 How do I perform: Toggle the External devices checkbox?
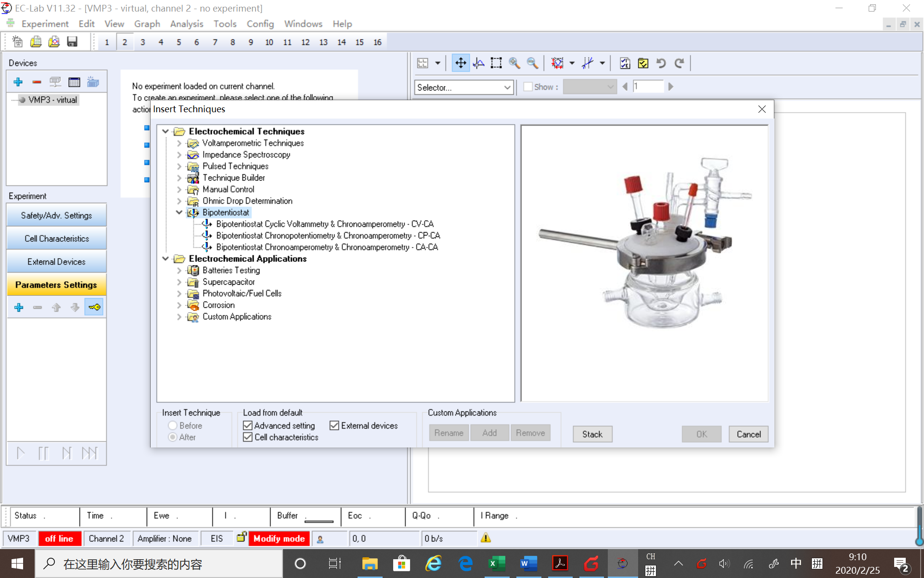pyautogui.click(x=334, y=425)
